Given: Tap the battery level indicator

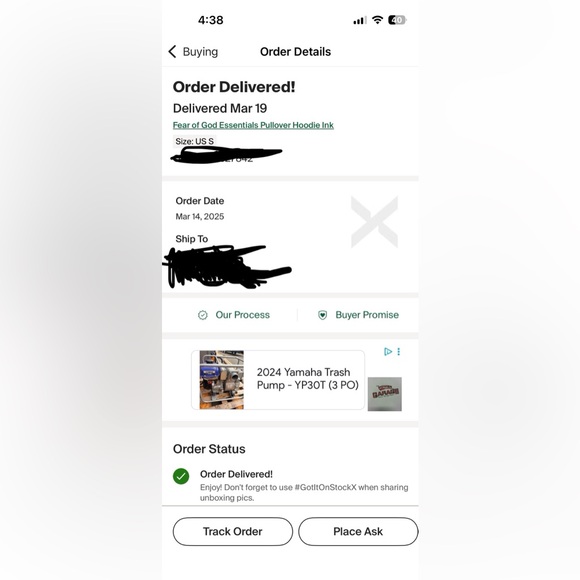Looking at the screenshot, I should [397, 20].
